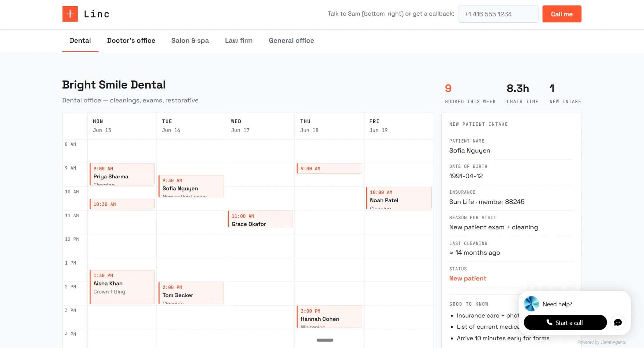644x348 pixels.
Task: Click the Arrive 10 minutes early note
Action: click(x=503, y=338)
